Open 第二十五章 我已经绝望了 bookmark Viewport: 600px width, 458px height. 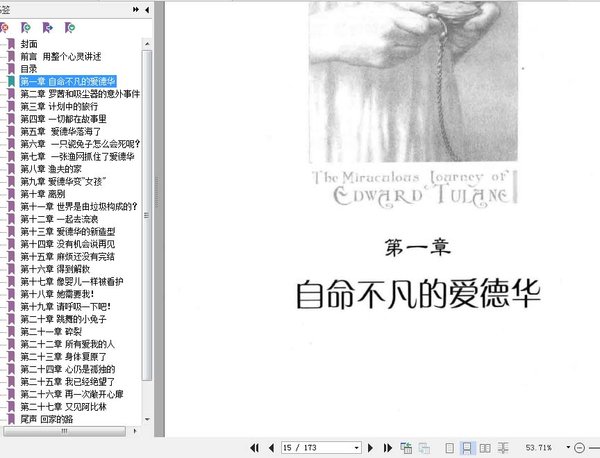click(x=67, y=381)
